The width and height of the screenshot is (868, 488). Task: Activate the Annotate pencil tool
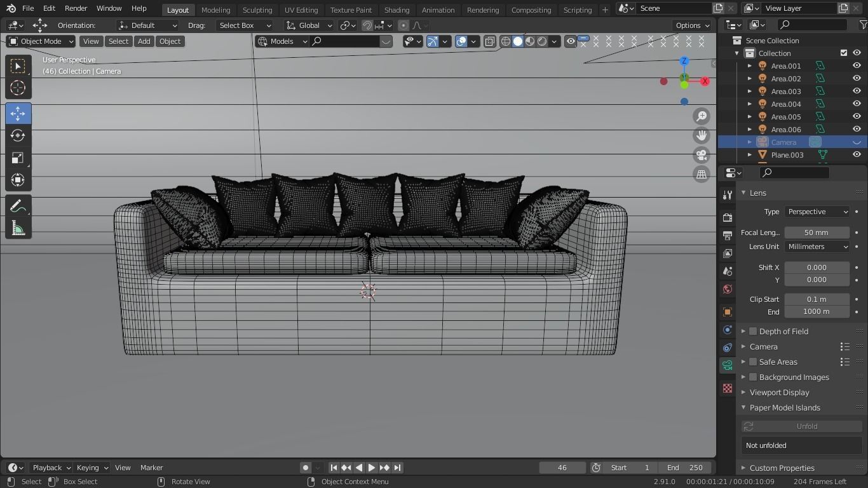click(x=18, y=206)
